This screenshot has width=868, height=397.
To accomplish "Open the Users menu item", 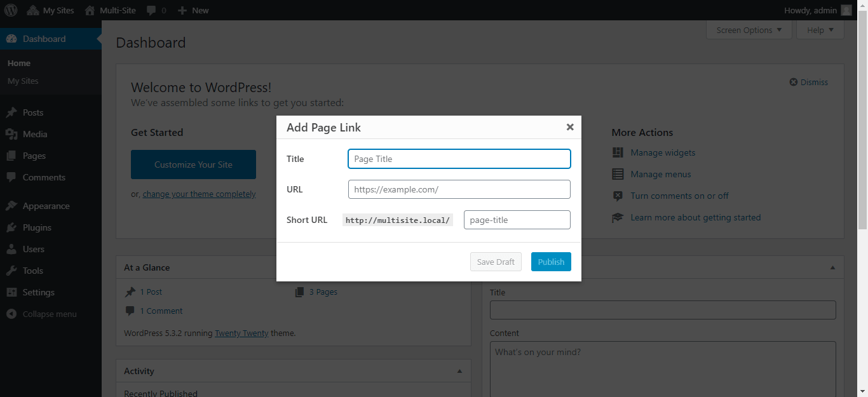I will [34, 250].
